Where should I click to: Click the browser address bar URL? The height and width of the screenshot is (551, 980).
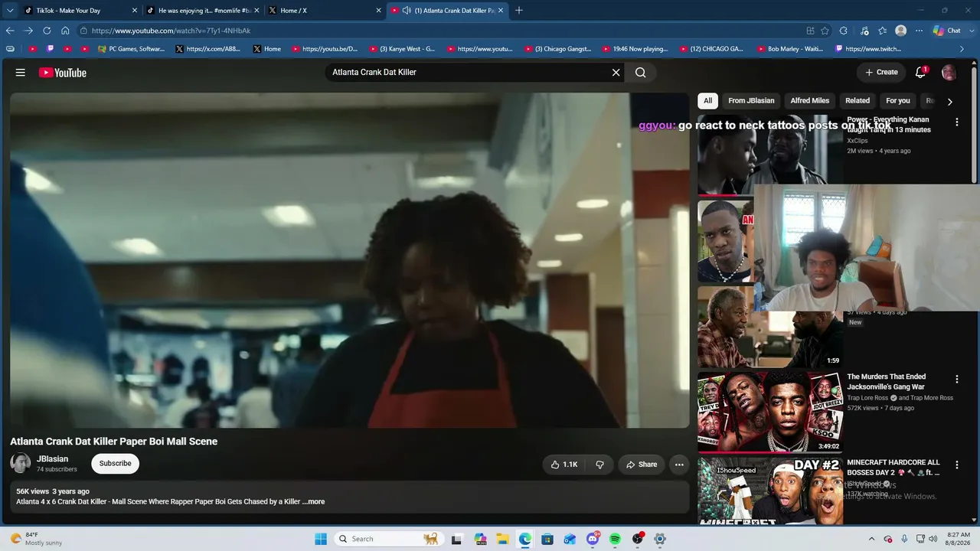coord(171,31)
